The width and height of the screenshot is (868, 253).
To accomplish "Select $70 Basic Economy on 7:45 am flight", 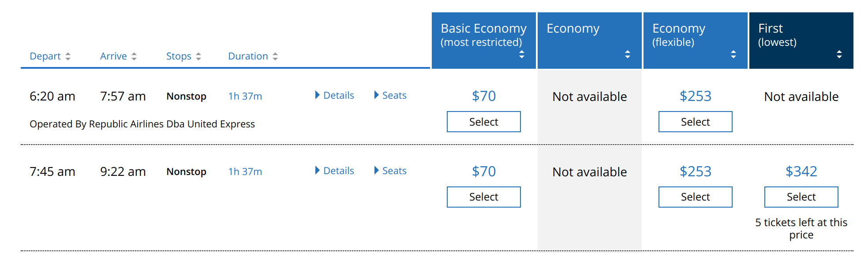I will tap(484, 197).
